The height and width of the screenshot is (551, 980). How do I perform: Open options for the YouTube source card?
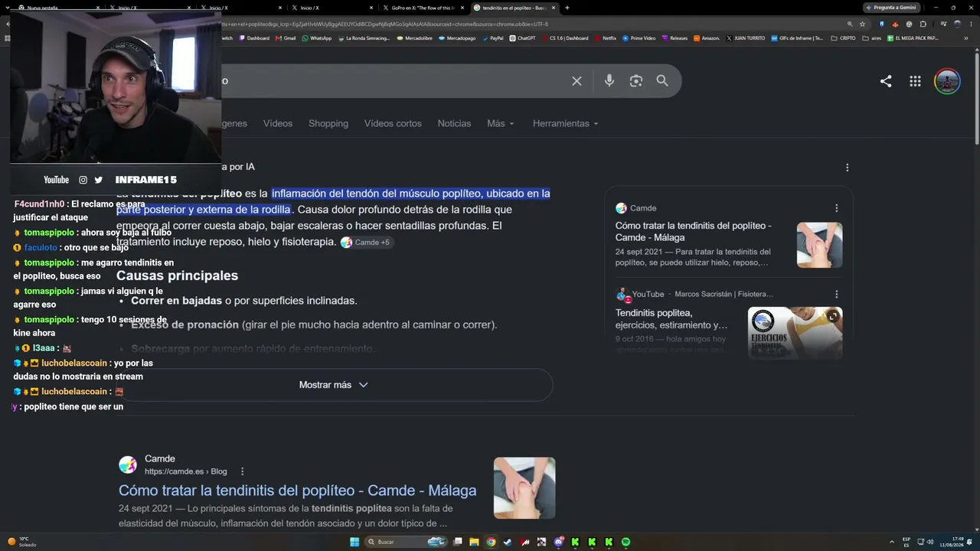[836, 294]
